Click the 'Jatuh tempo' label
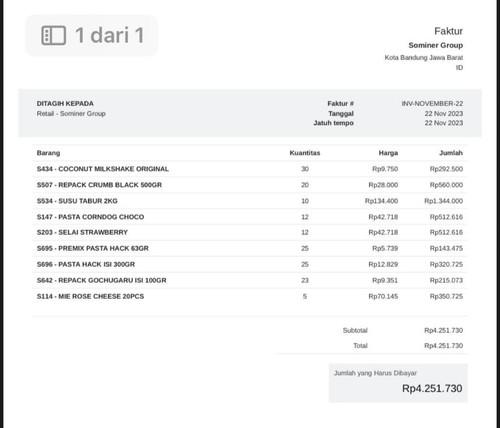 tap(333, 123)
